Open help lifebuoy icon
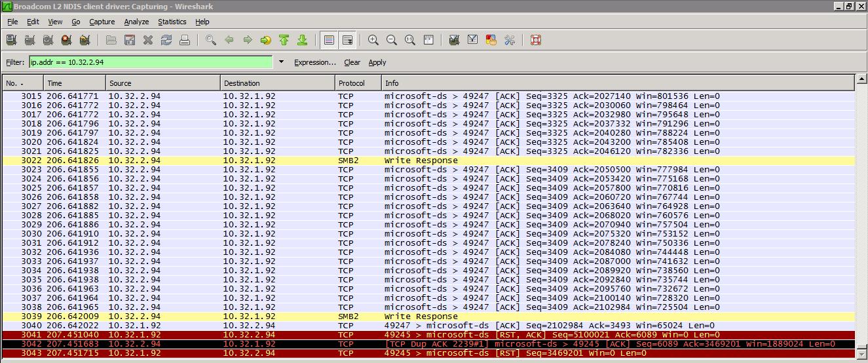 click(535, 40)
